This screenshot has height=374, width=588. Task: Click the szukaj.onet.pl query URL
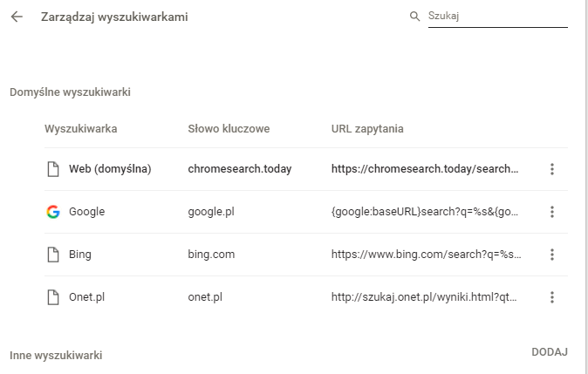(425, 297)
